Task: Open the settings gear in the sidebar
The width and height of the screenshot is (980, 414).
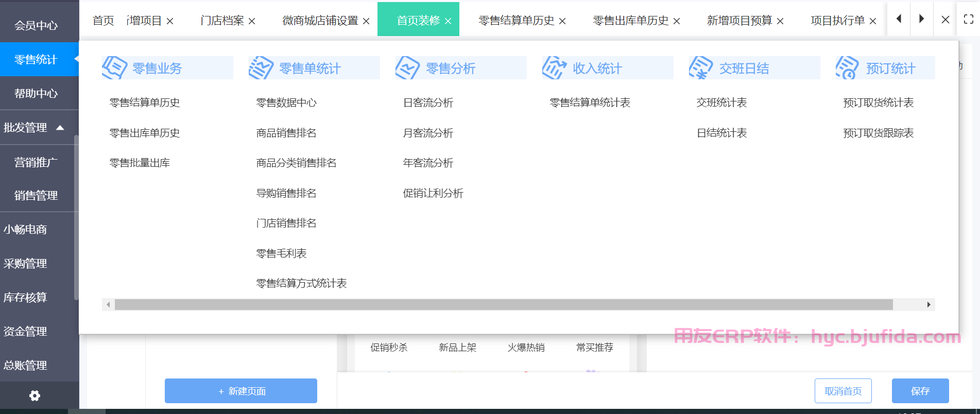Action: tap(35, 395)
